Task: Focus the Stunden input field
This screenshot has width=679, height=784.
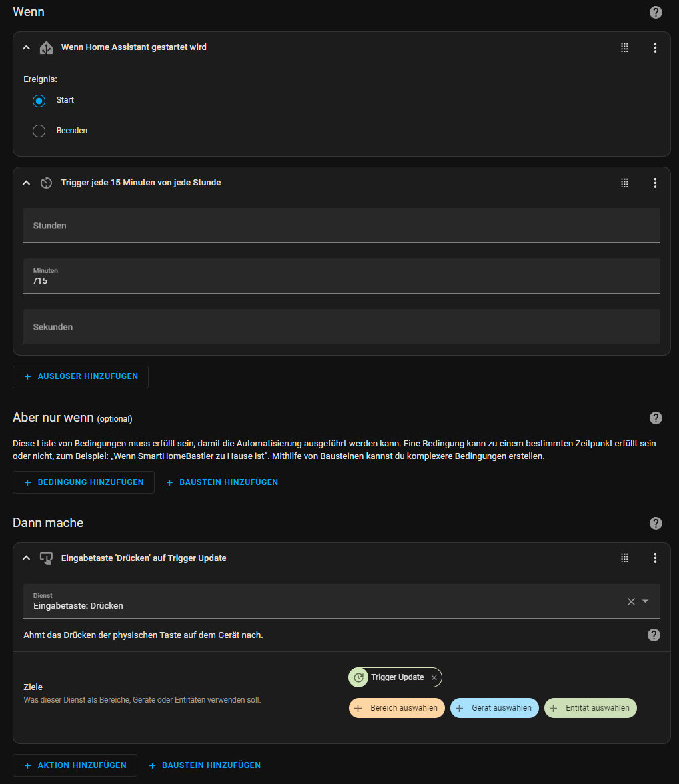Action: click(x=342, y=226)
